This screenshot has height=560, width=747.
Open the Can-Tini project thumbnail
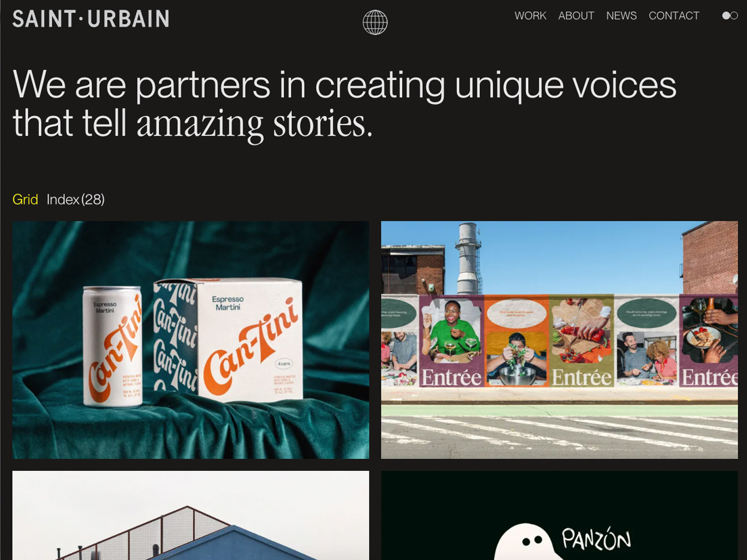[190, 340]
